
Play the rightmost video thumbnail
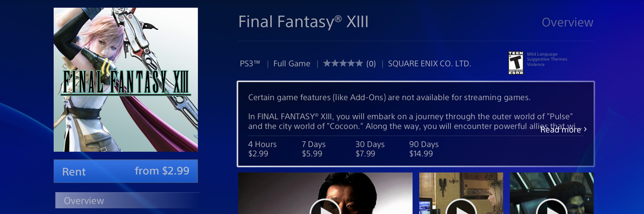coord(551,206)
